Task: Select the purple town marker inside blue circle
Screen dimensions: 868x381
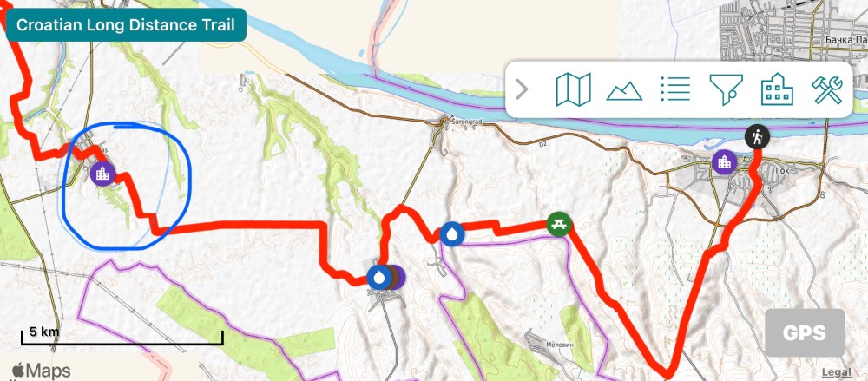Action: click(103, 174)
